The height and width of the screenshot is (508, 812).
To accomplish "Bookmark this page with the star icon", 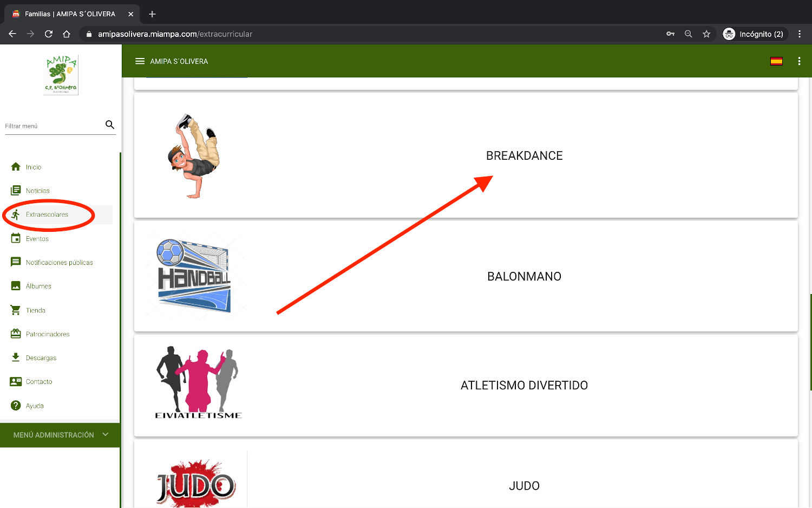I will (x=706, y=34).
